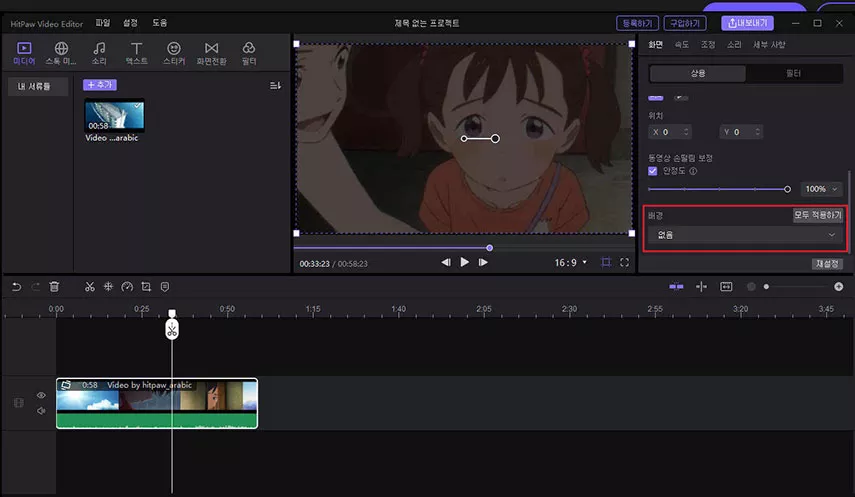This screenshot has height=497, width=855.
Task: Click the preview playback progress slider knob
Action: pyautogui.click(x=489, y=248)
